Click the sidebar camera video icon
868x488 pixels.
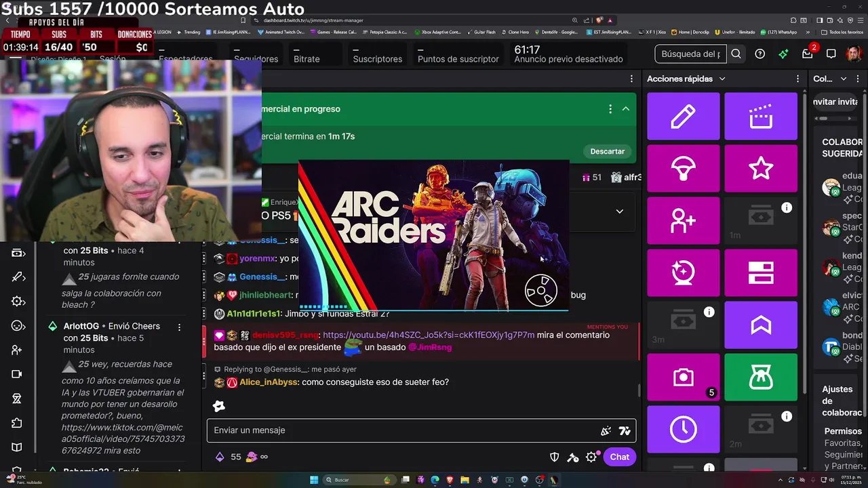click(17, 374)
